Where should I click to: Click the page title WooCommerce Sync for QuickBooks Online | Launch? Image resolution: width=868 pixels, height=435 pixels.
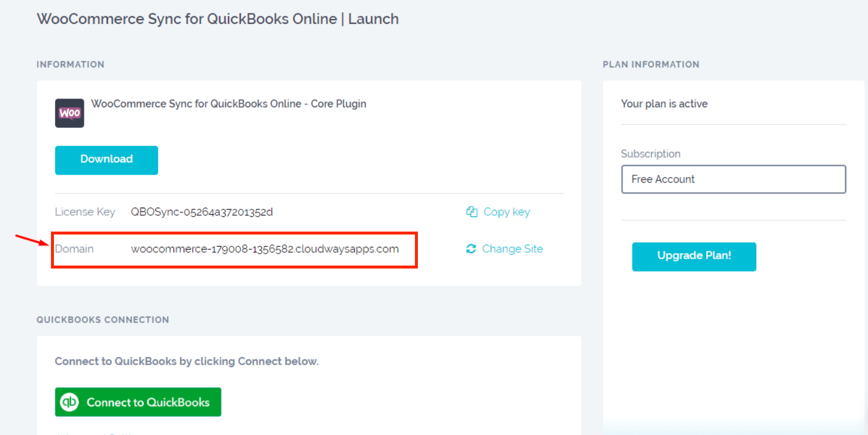click(x=217, y=19)
